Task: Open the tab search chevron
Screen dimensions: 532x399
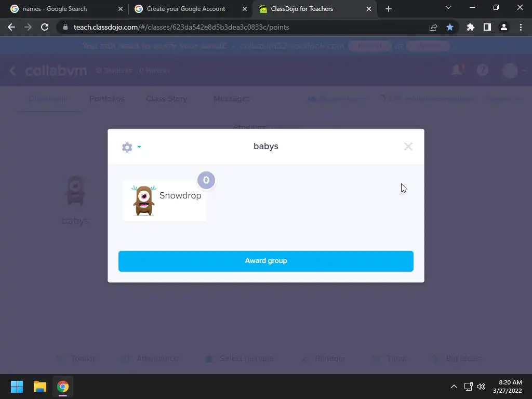Action: (x=448, y=7)
